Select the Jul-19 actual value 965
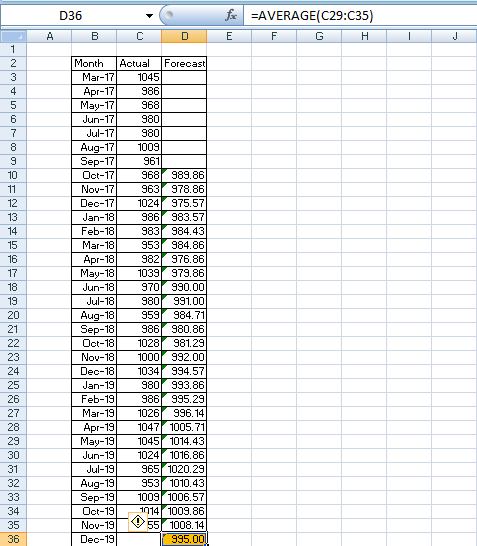Image resolution: width=477 pixels, height=546 pixels. pos(139,469)
